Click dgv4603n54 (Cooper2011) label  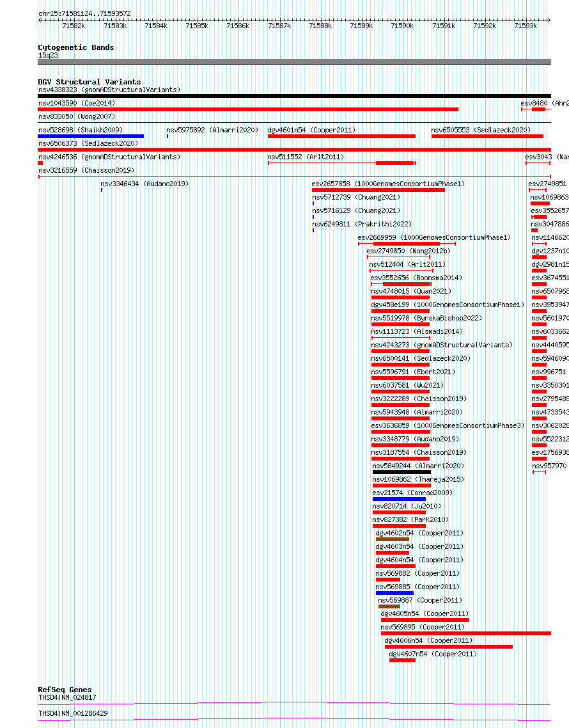point(419,548)
